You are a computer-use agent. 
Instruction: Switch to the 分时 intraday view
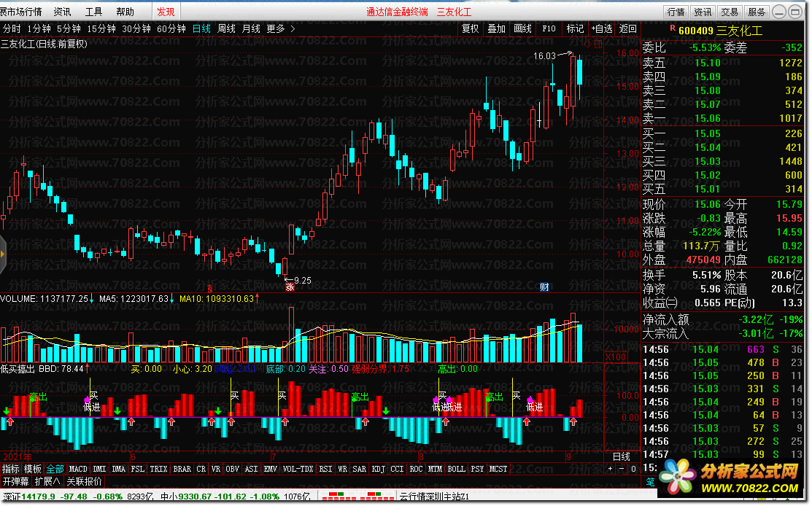coord(12,29)
